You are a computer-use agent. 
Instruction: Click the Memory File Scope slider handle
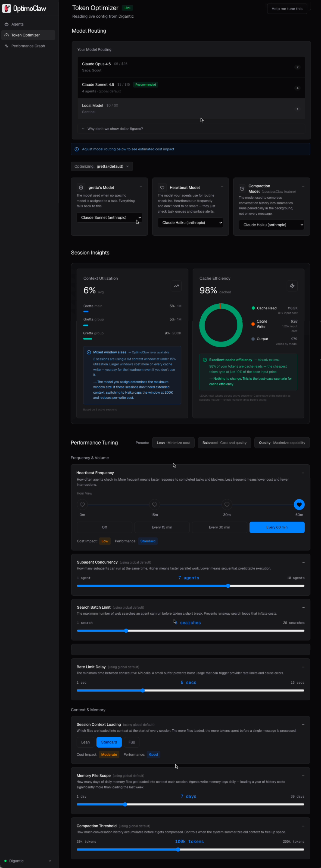pyautogui.click(x=125, y=805)
